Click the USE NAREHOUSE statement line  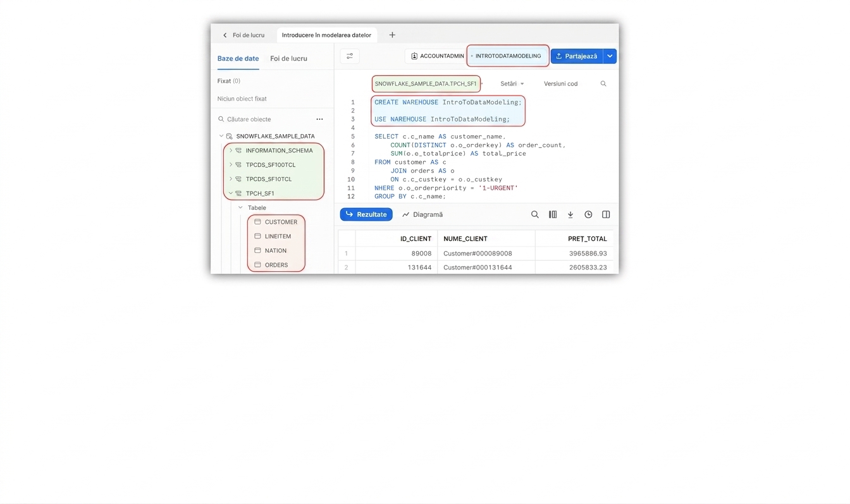click(442, 119)
